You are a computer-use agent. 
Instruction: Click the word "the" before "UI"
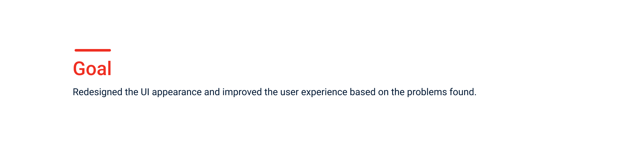(131, 92)
